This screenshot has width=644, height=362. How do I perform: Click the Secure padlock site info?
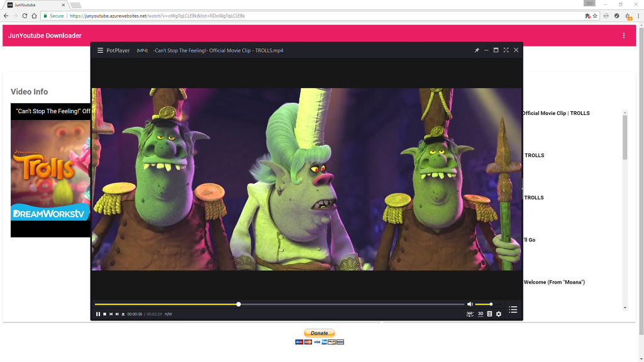54,16
